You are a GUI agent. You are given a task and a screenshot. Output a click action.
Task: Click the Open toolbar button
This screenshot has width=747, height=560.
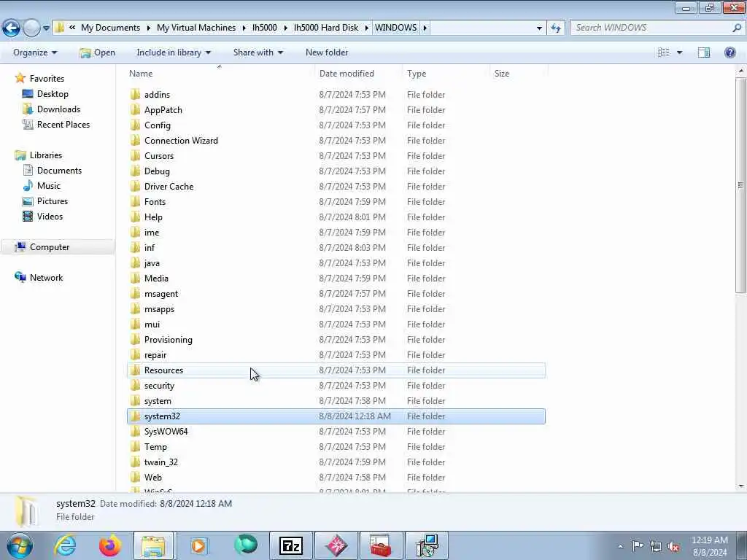coord(97,52)
